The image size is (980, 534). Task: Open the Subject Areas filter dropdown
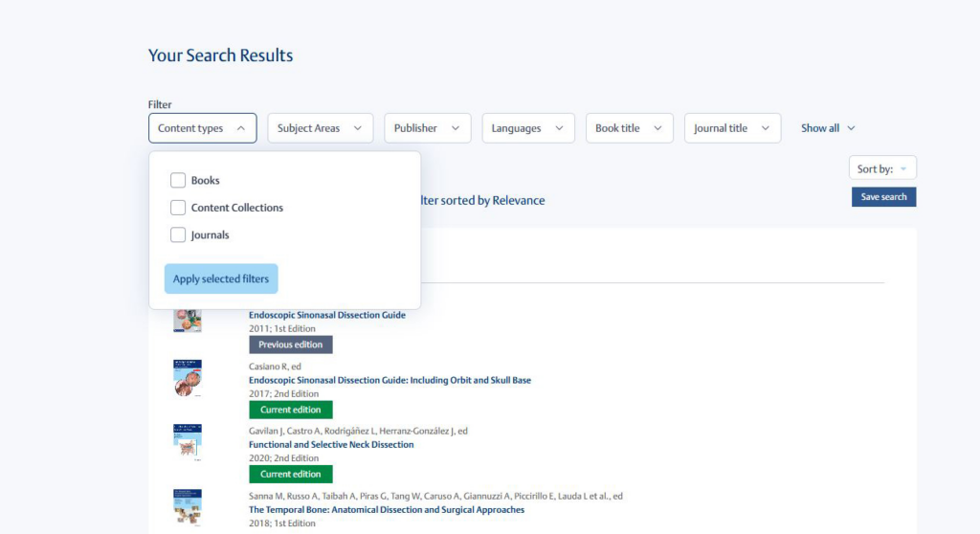click(x=320, y=128)
